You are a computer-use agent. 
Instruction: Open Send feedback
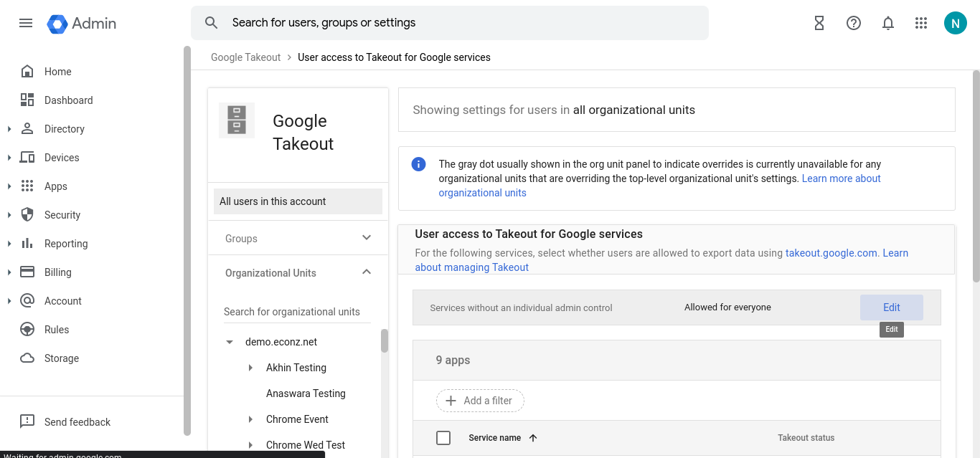point(77,422)
